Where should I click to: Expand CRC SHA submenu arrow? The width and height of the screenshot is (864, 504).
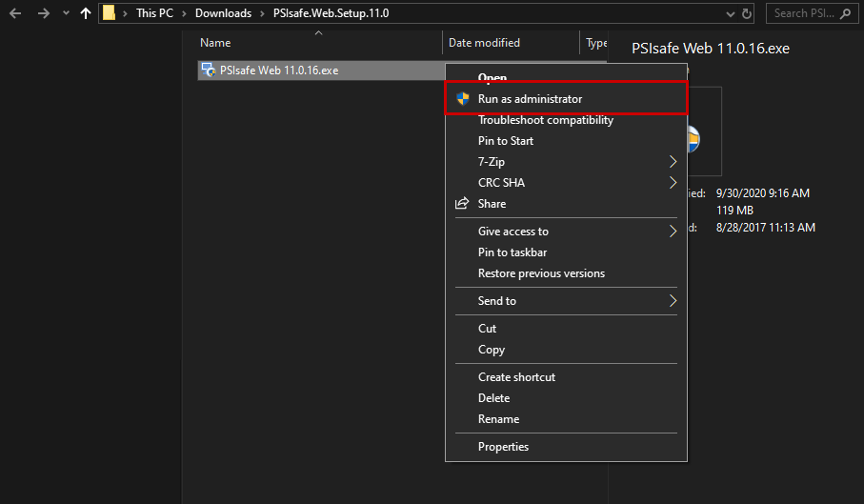coord(673,182)
